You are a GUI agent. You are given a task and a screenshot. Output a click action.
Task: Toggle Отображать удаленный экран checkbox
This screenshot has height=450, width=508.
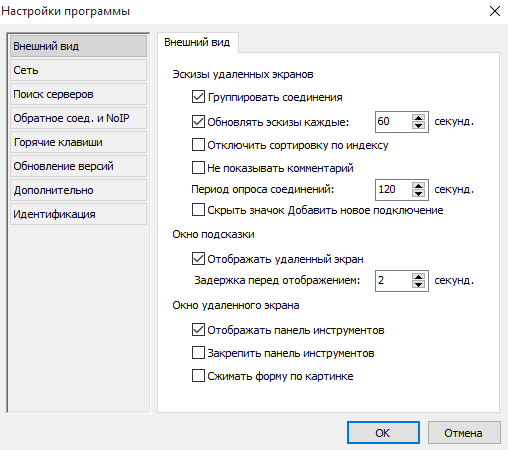198,259
